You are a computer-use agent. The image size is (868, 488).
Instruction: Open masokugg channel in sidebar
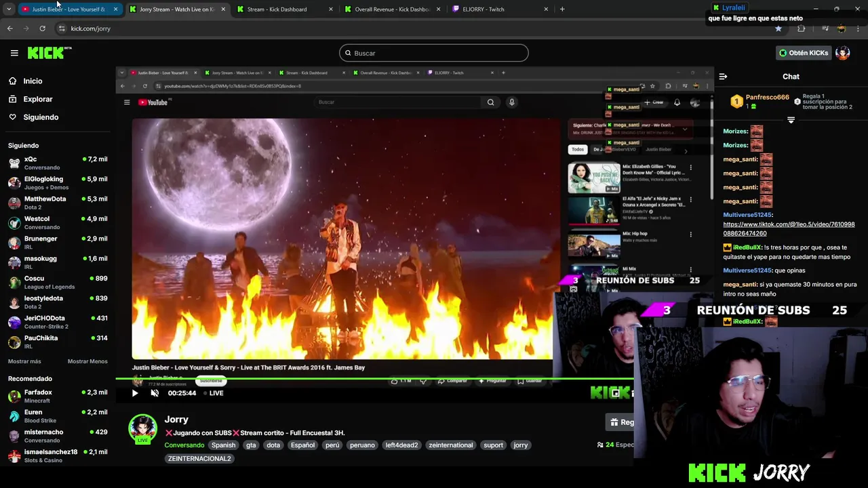point(58,262)
